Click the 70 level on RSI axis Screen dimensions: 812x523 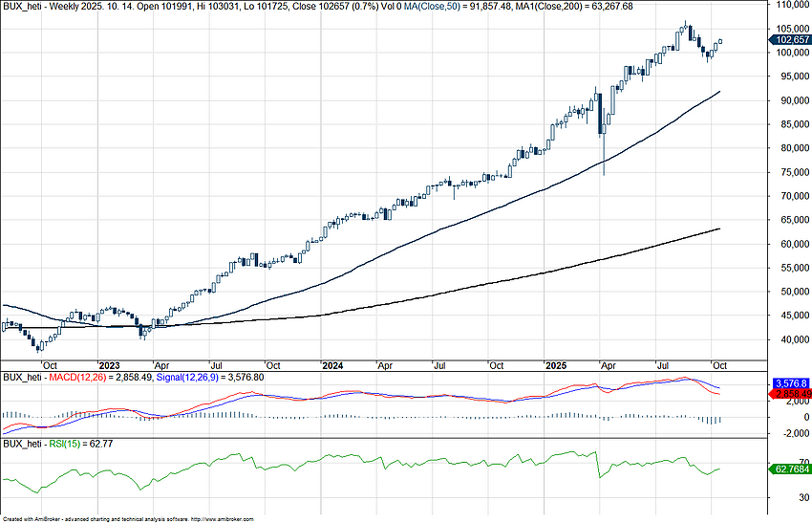[779, 462]
